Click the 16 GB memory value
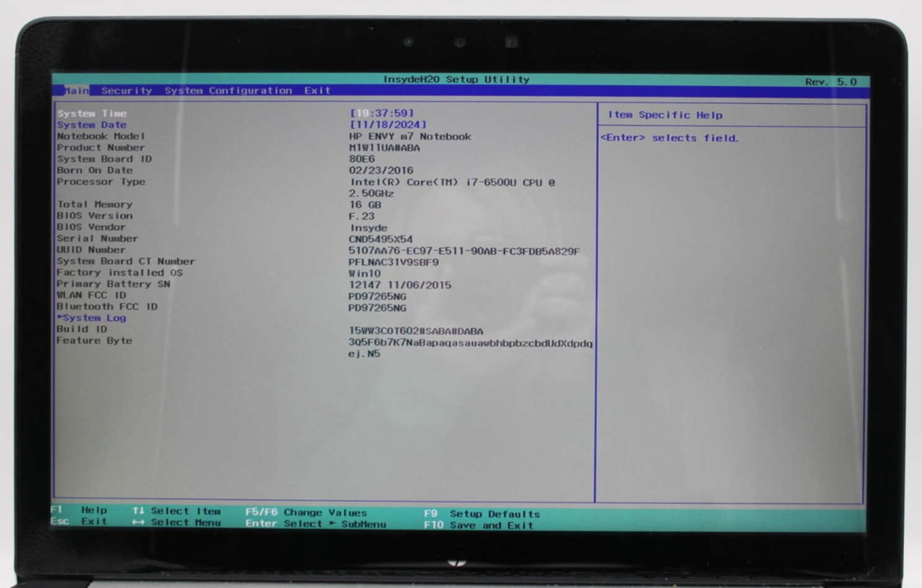Image resolution: width=922 pixels, height=588 pixels. click(x=365, y=205)
